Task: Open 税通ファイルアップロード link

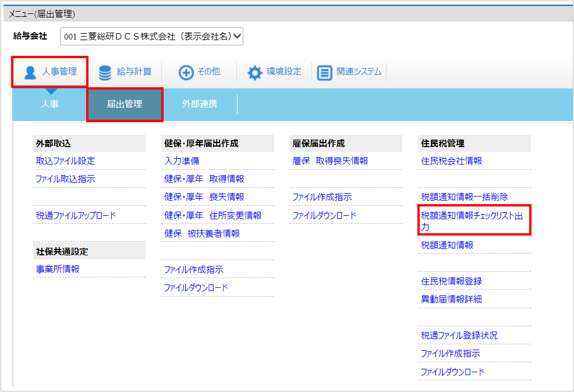Action: (x=76, y=215)
